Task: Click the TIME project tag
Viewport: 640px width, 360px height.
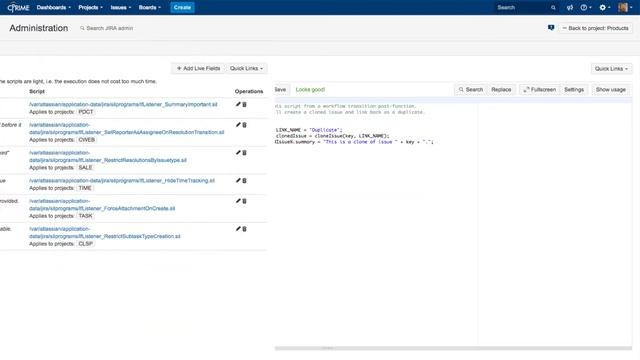Action: click(85, 188)
